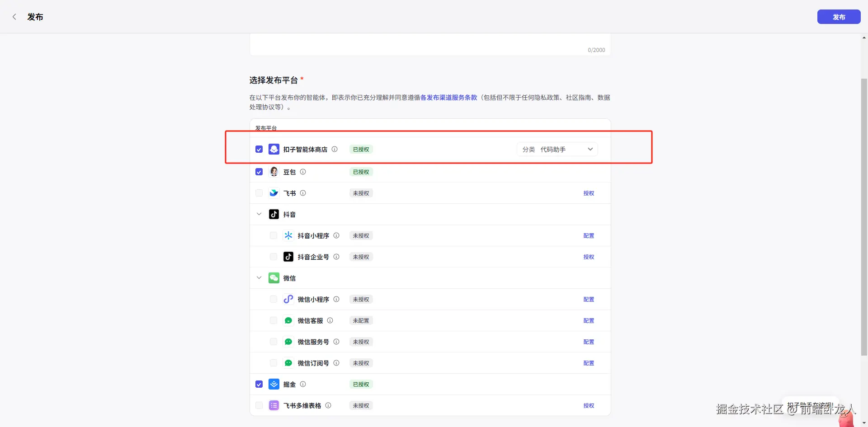The height and width of the screenshot is (427, 868).
Task: Click the blue 发布 publish button
Action: [x=839, y=17]
